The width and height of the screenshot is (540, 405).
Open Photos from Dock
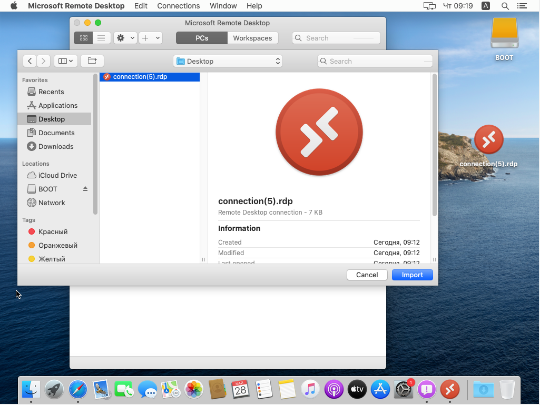coord(194,390)
